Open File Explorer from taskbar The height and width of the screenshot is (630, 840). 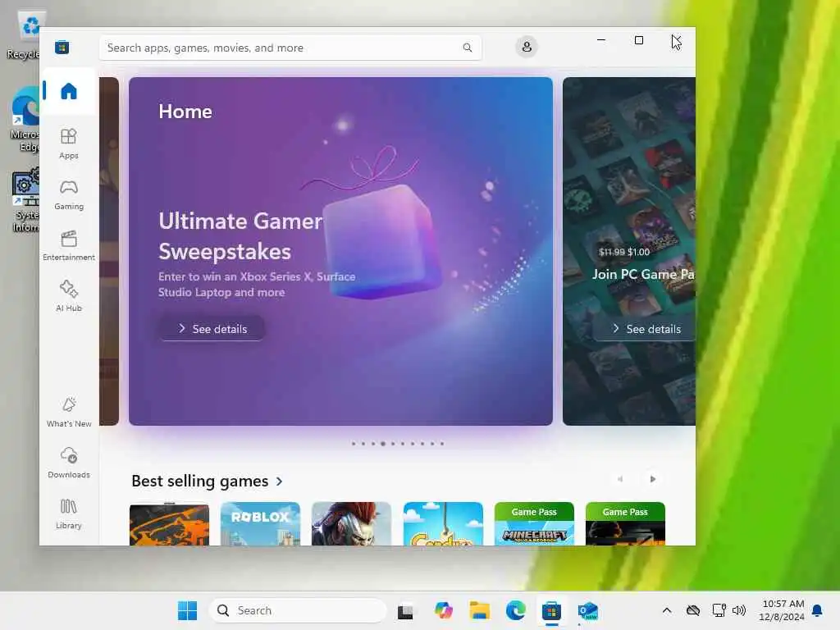[479, 610]
